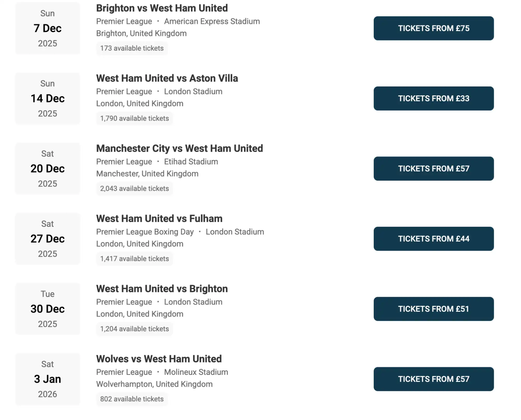Click TICKETS FROM £57 for Manchester City game
The image size is (521, 420).
pyautogui.click(x=433, y=169)
